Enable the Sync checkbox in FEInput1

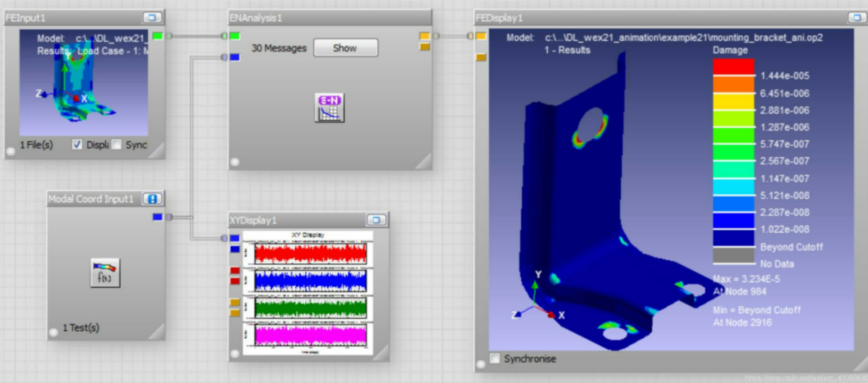pyautogui.click(x=117, y=145)
